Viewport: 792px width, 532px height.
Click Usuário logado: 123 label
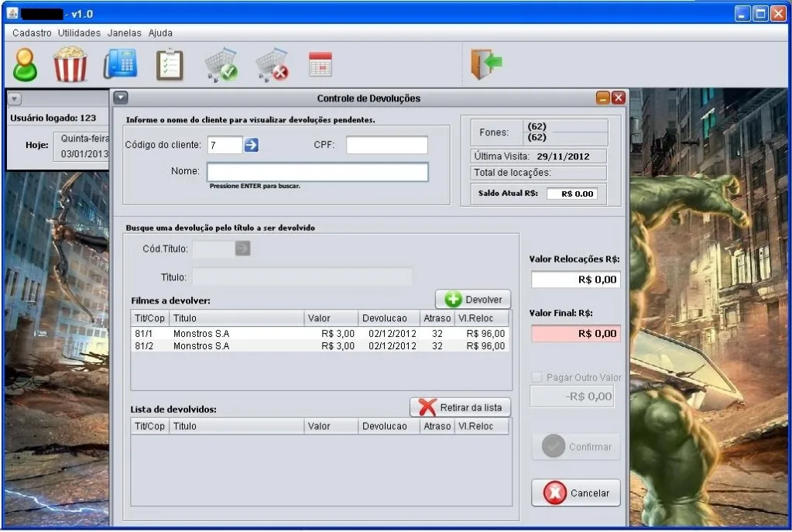(x=53, y=118)
